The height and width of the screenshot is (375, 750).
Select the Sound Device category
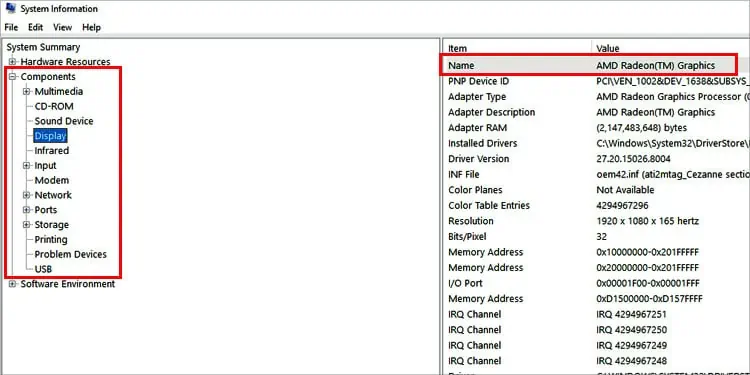pos(64,121)
